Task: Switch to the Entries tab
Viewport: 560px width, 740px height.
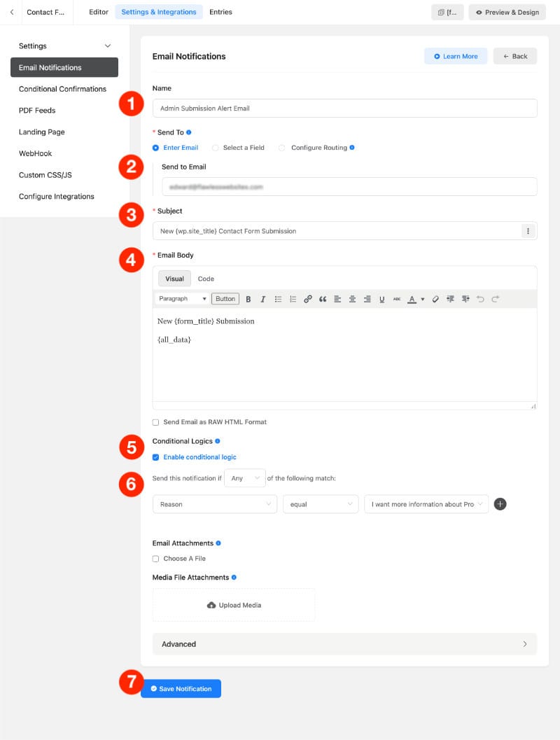Action: [220, 12]
